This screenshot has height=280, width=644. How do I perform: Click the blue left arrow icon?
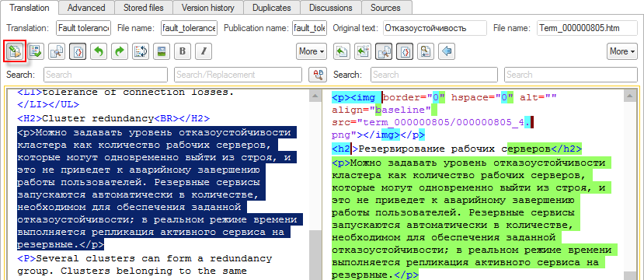tap(447, 51)
